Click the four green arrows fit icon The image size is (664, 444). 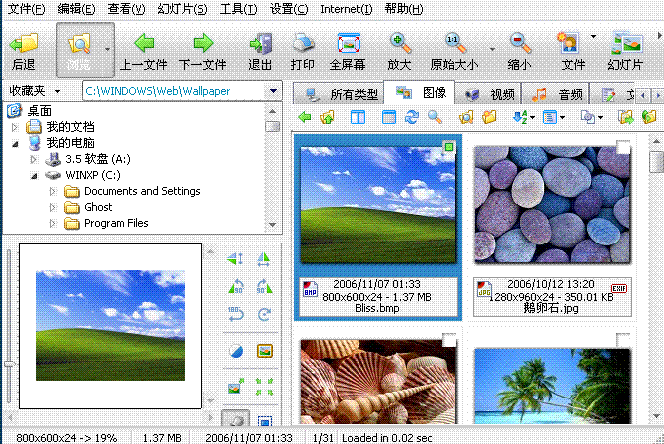click(x=264, y=387)
